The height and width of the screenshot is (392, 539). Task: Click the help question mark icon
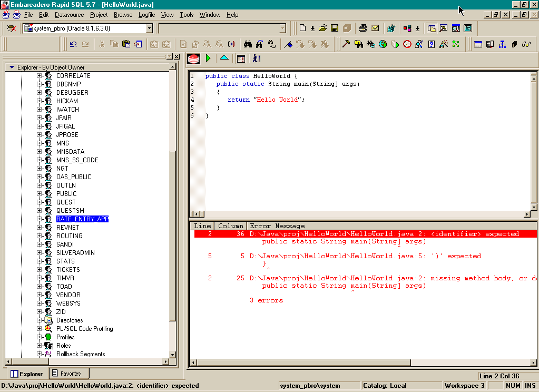tap(432, 44)
